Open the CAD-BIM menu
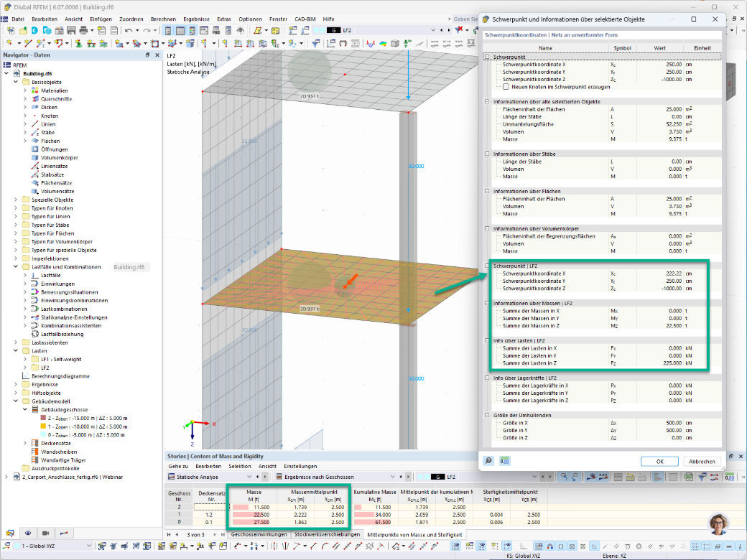Viewport: 747px width, 560px height. (x=305, y=19)
